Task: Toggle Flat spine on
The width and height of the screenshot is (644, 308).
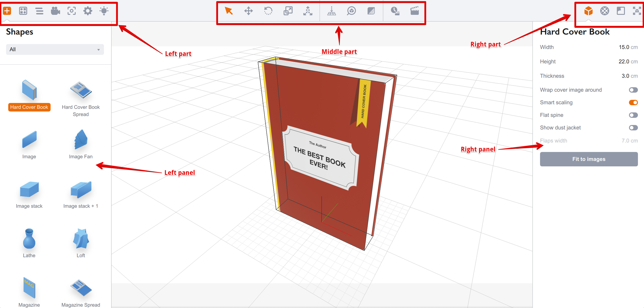Action: (633, 115)
